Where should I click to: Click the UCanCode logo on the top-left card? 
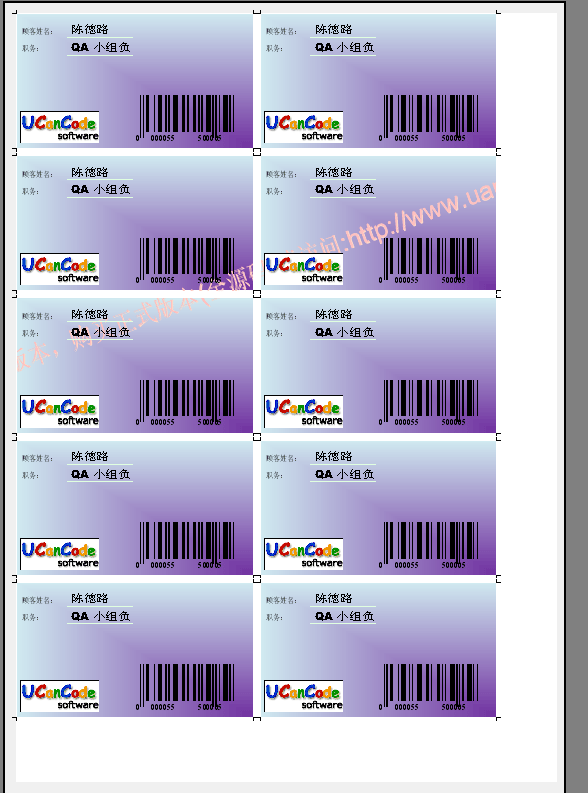60,127
